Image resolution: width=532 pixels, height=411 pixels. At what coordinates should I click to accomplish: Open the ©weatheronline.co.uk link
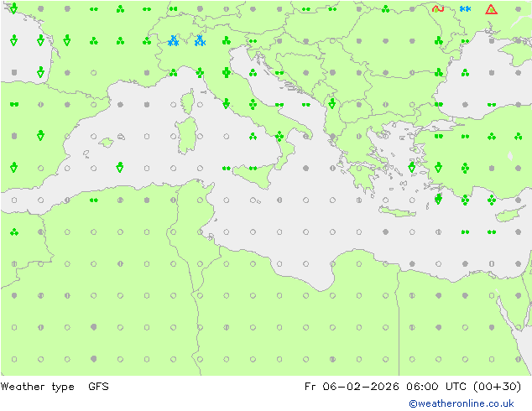coord(462,403)
